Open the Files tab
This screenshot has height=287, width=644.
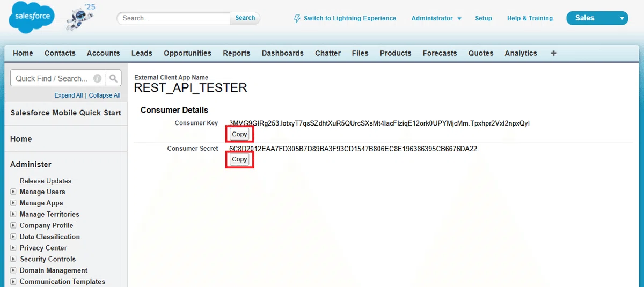360,53
